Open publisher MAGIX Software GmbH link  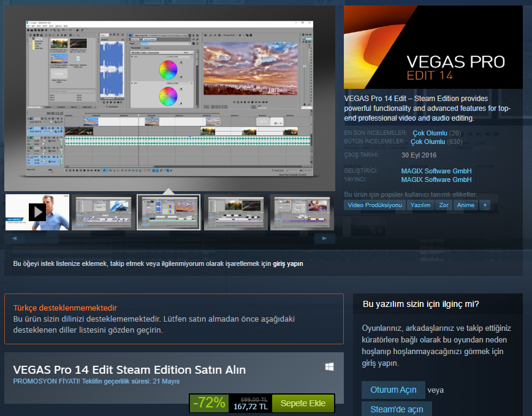pos(436,180)
